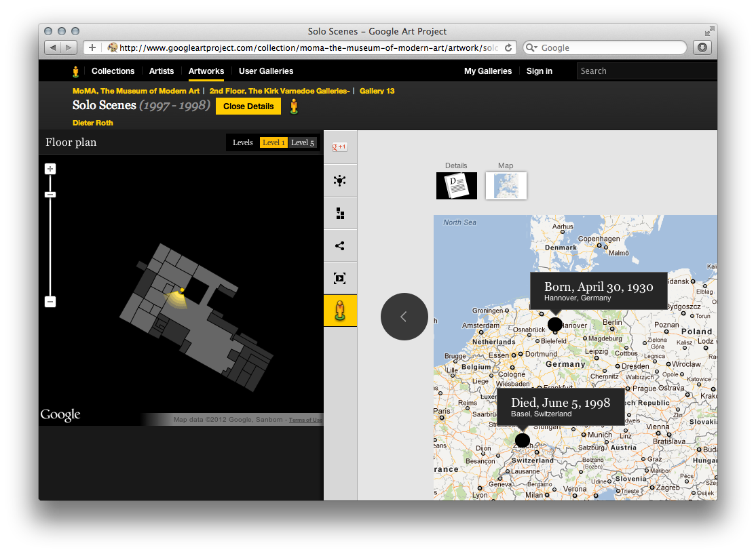Click the pegman icon next to Close Details

294,106
